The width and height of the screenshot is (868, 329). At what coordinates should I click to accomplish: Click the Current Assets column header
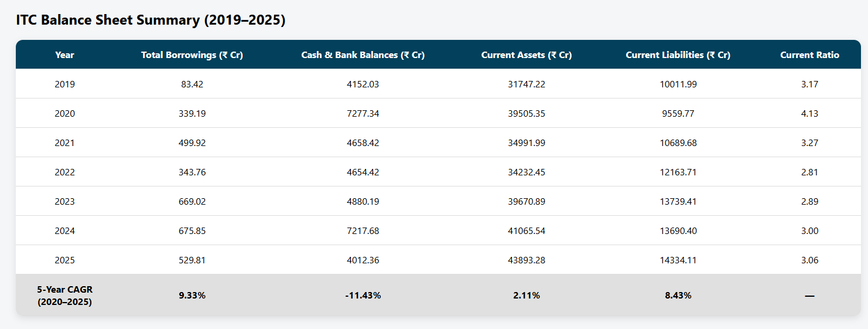(527, 55)
